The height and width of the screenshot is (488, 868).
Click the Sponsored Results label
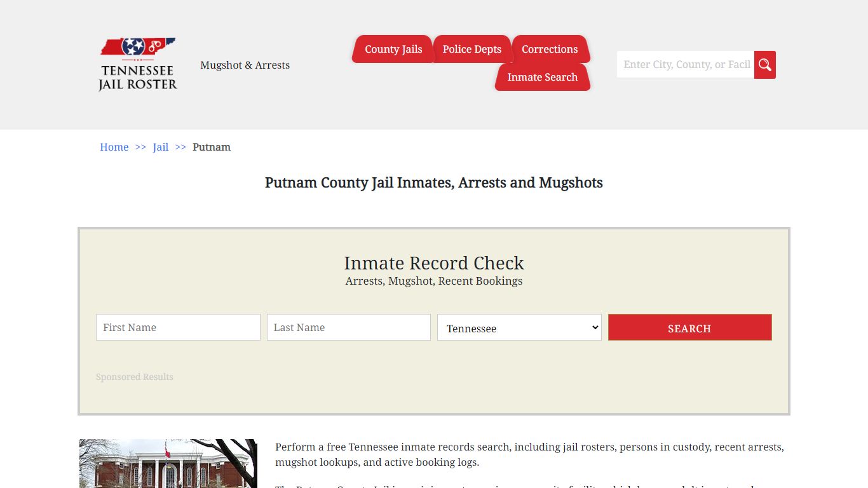point(135,377)
